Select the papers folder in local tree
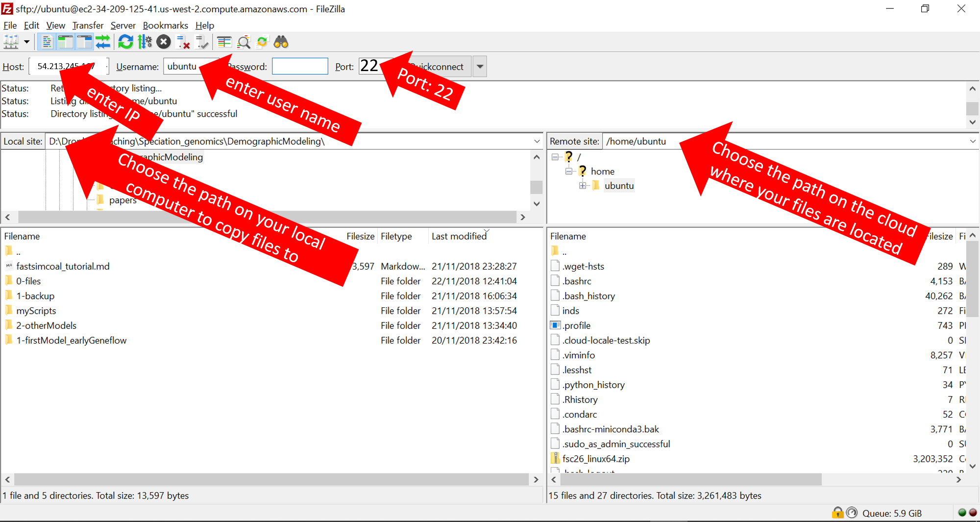Viewport: 980px width, 522px height. [122, 200]
